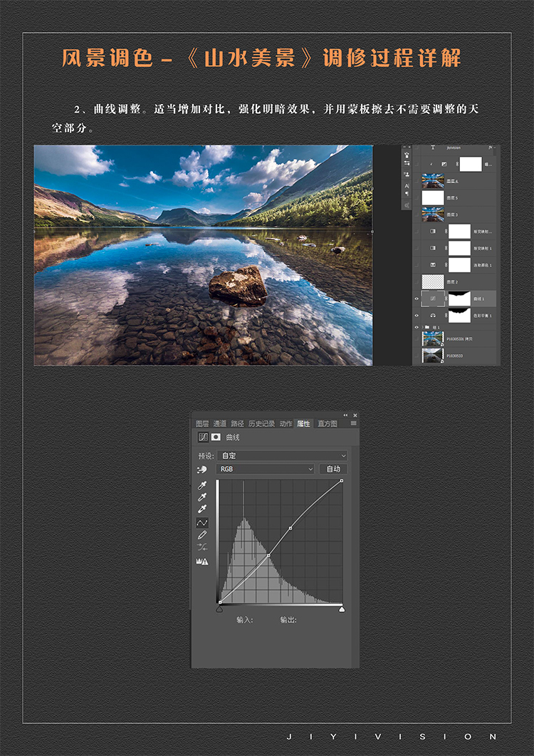Viewport: 534px width, 756px height.
Task: Open the Character panel icon (A|)
Action: 407,186
